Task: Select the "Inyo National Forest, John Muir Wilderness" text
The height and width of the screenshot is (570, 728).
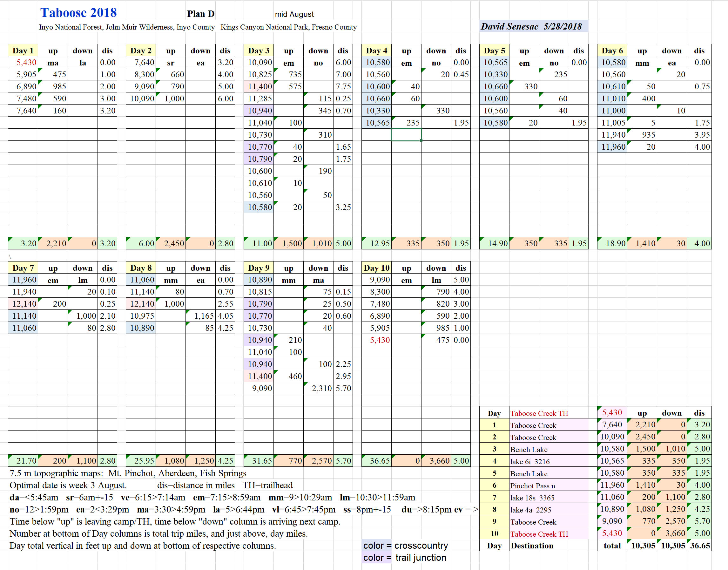Action: tap(106, 27)
